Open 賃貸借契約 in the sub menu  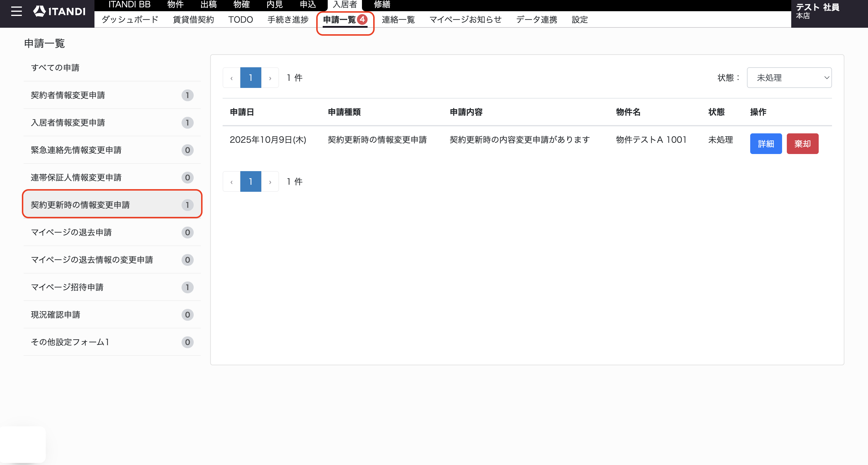click(193, 19)
